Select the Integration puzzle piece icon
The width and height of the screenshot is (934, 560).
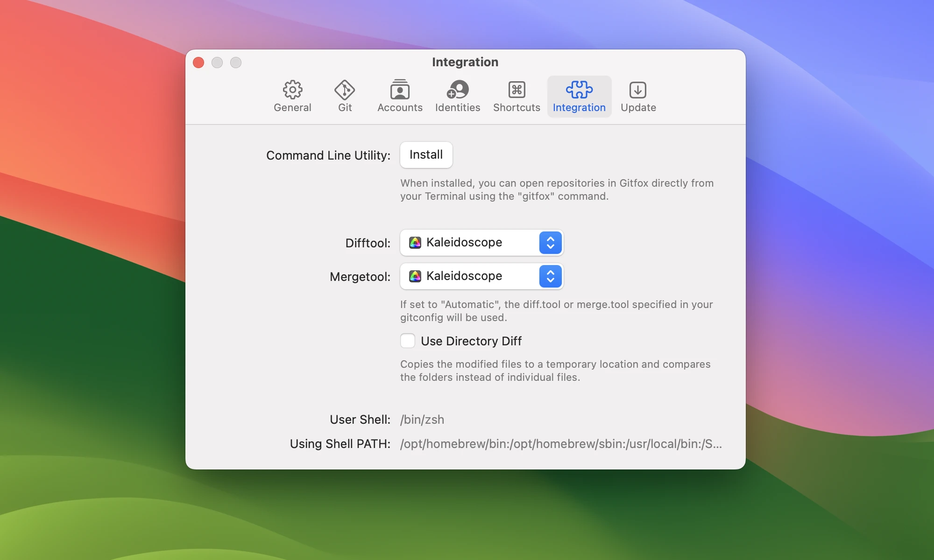point(579,90)
